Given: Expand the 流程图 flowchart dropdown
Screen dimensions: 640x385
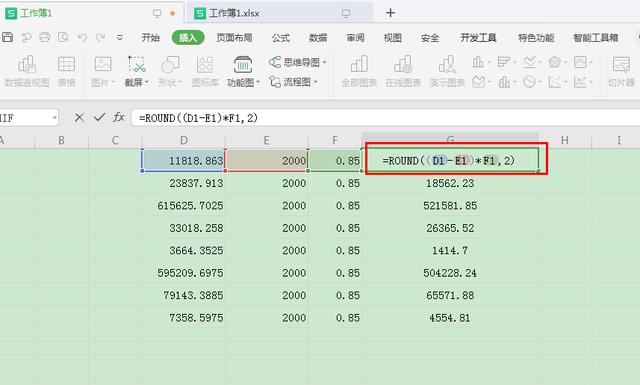Looking at the screenshot, I should click(315, 82).
